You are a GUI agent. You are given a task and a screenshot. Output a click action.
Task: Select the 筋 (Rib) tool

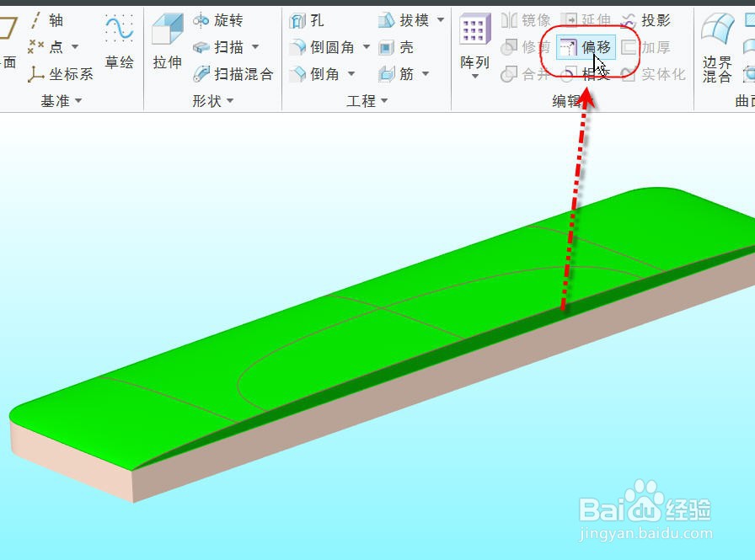tap(396, 74)
